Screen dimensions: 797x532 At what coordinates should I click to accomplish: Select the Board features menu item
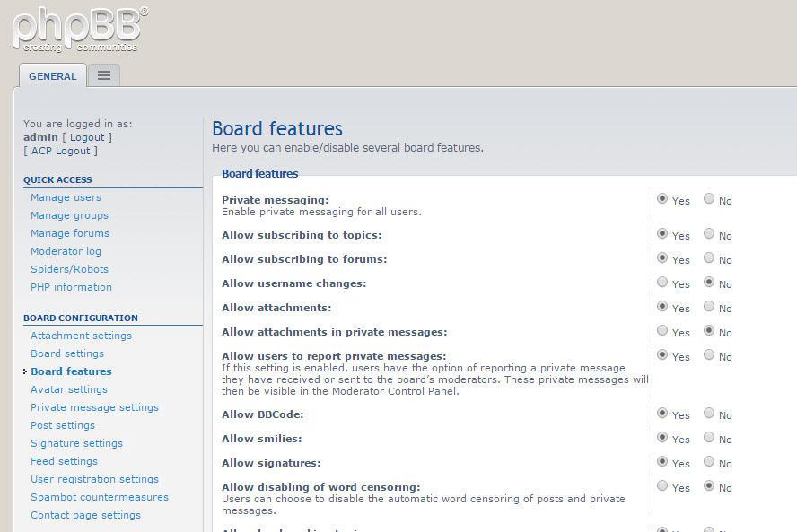pyautogui.click(x=71, y=371)
